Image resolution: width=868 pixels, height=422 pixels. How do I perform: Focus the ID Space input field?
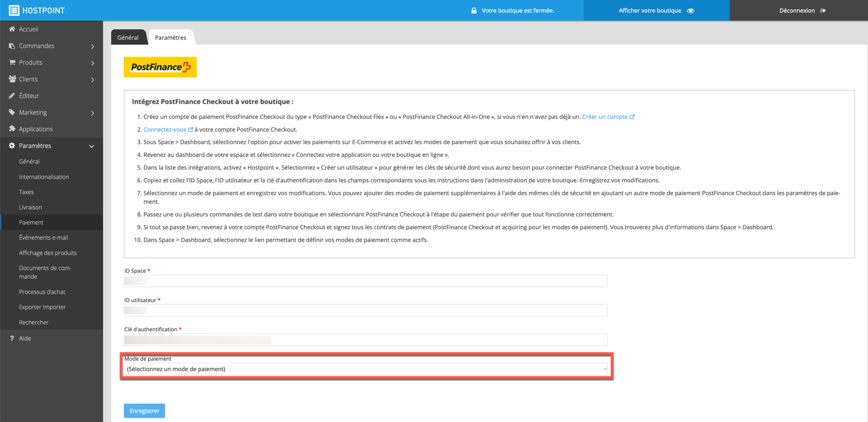click(366, 281)
